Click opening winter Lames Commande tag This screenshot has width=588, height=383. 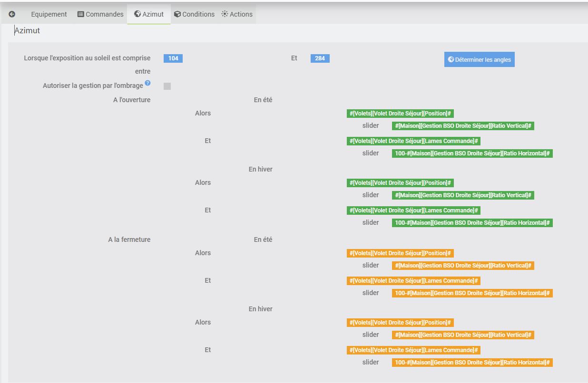click(413, 211)
